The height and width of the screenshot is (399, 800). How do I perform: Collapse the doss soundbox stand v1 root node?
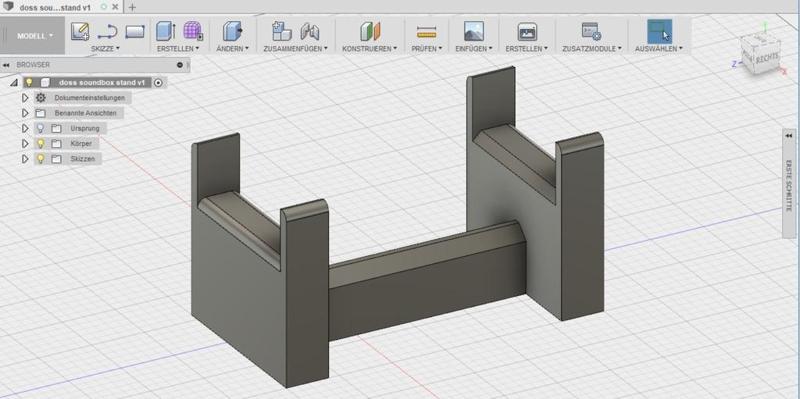pos(14,83)
